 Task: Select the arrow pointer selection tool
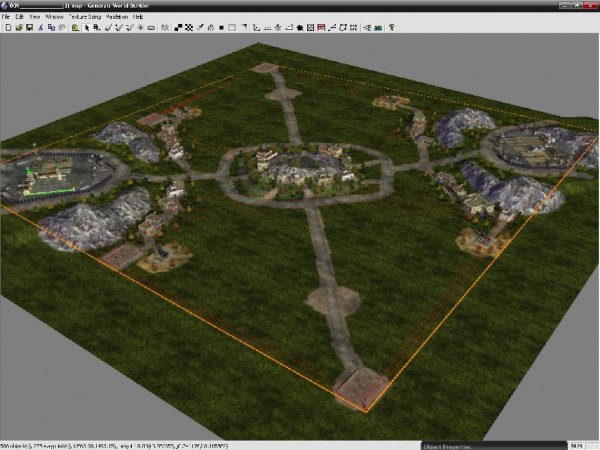[x=87, y=27]
